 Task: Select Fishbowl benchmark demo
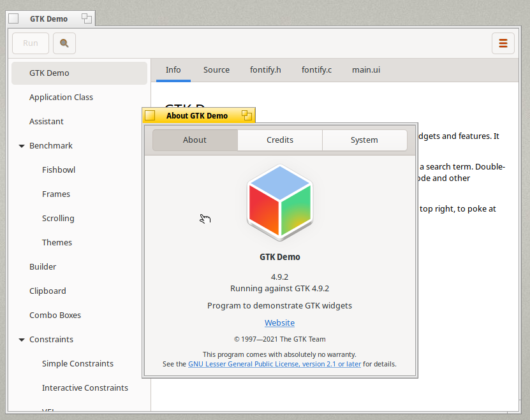click(80, 170)
